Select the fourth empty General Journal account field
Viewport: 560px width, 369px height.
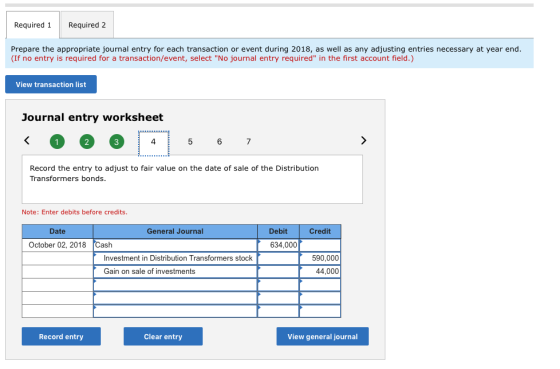175,285
